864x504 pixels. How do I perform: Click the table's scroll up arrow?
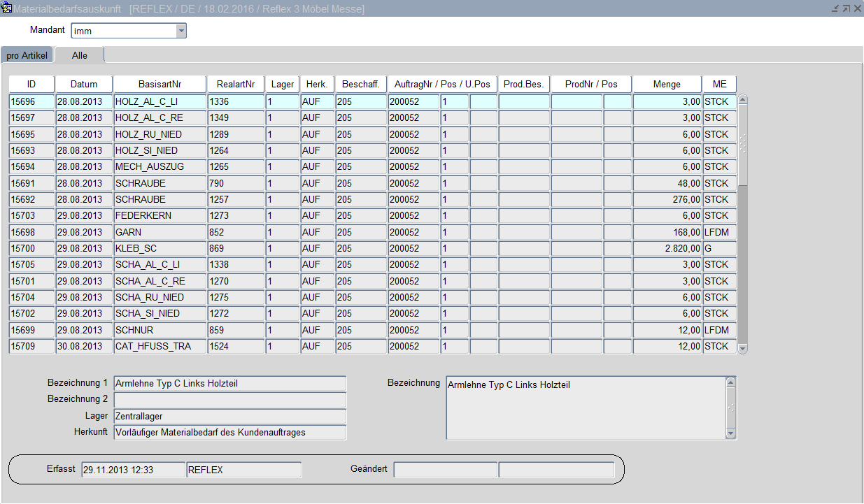[x=742, y=100]
